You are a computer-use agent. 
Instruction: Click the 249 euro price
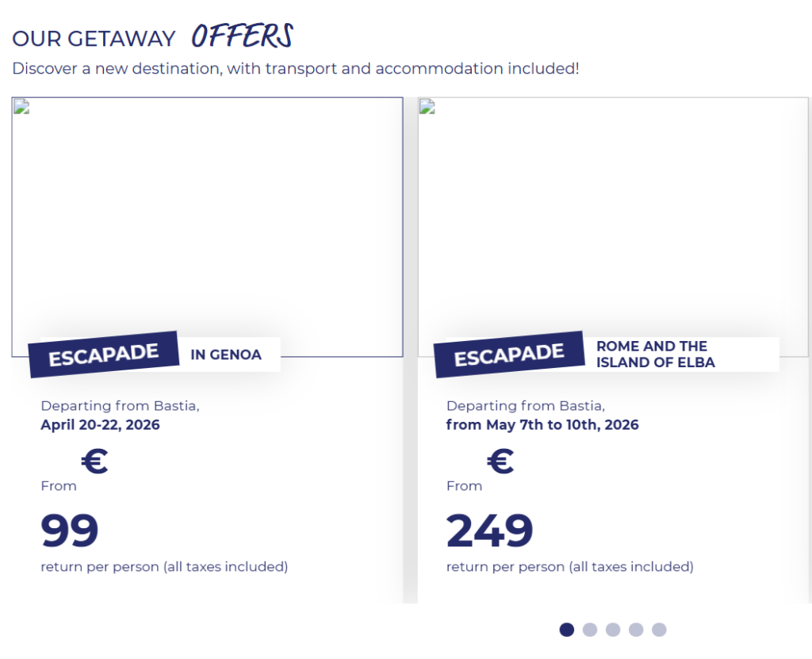(489, 531)
